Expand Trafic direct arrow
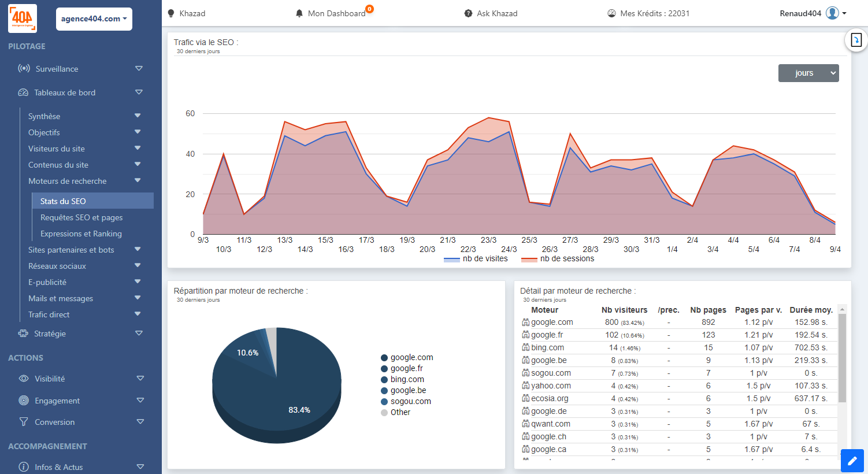The image size is (868, 474). tap(138, 314)
